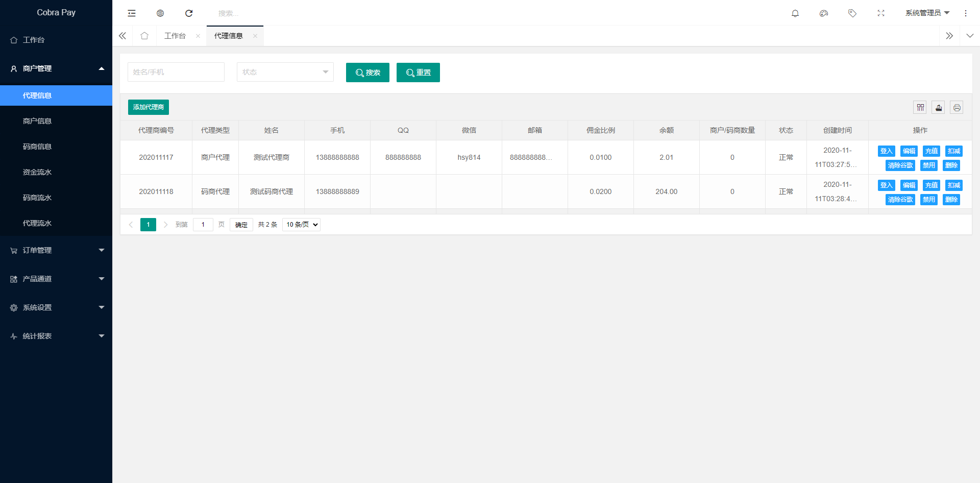Select the 代理信息 tab

229,36
